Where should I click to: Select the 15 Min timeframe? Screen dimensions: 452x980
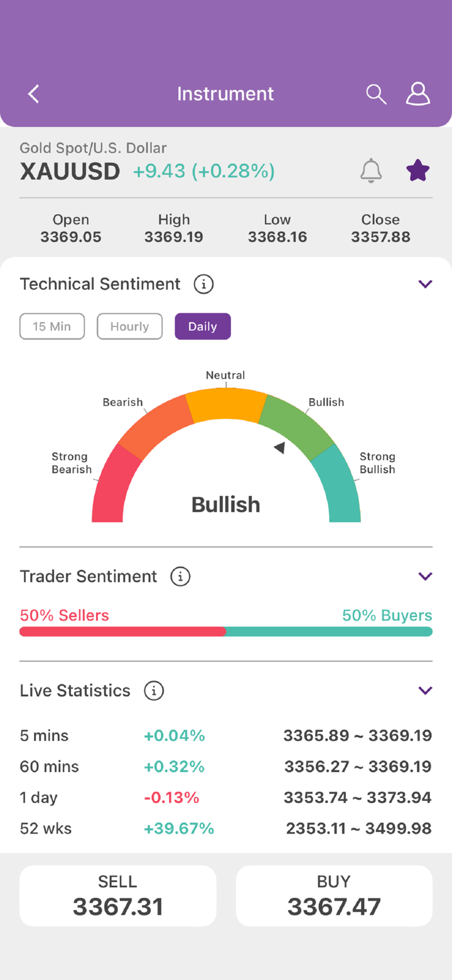point(52,326)
